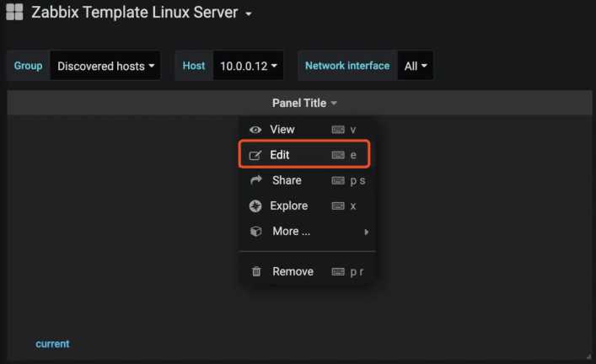Open the All network interface dropdown
Image resolution: width=596 pixels, height=364 pixels.
coord(415,66)
